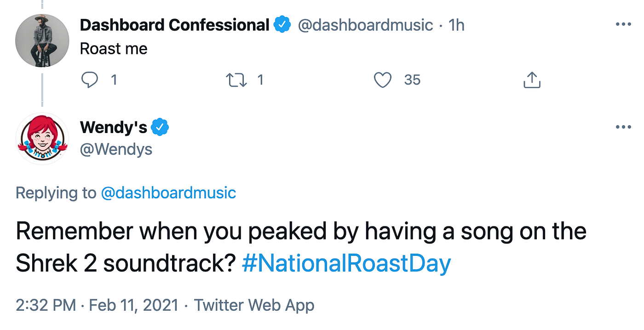The height and width of the screenshot is (330, 644).
Task: Open more options on Wendy's tweet
Action: point(623,127)
